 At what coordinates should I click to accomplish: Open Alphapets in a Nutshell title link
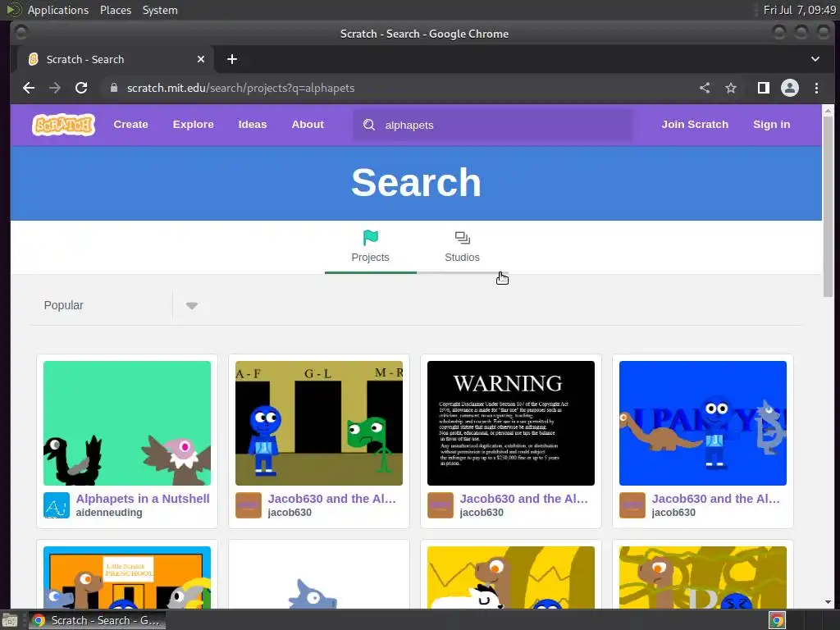click(143, 499)
